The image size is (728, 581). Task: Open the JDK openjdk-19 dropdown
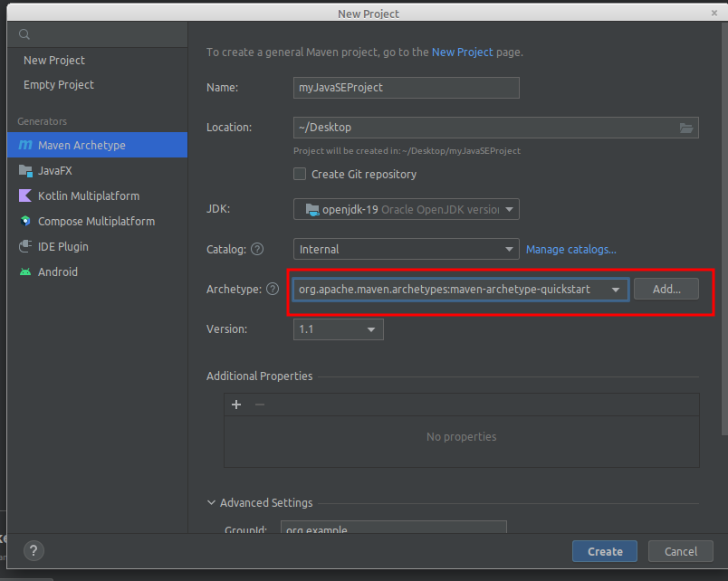point(407,209)
